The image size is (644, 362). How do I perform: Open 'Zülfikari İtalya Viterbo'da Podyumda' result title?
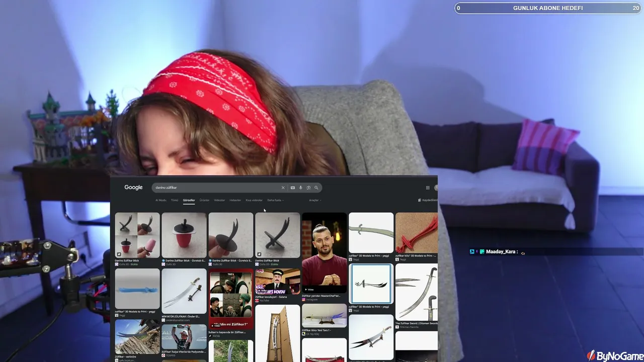184,352
